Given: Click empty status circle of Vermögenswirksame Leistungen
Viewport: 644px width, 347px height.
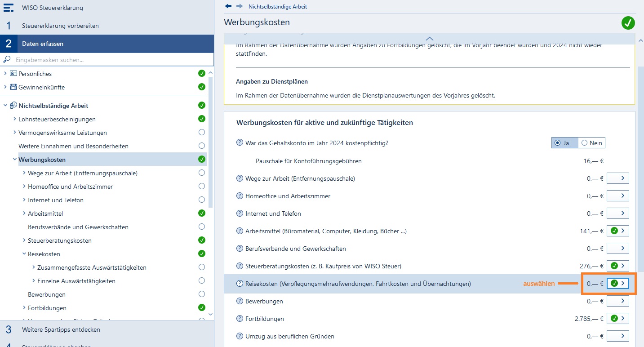Looking at the screenshot, I should click(x=202, y=133).
